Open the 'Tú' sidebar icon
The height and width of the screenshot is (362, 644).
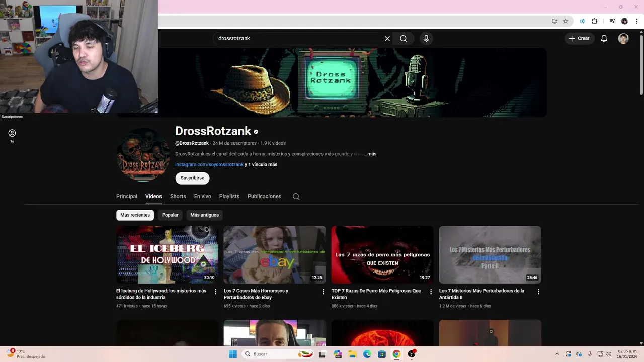pos(12,136)
